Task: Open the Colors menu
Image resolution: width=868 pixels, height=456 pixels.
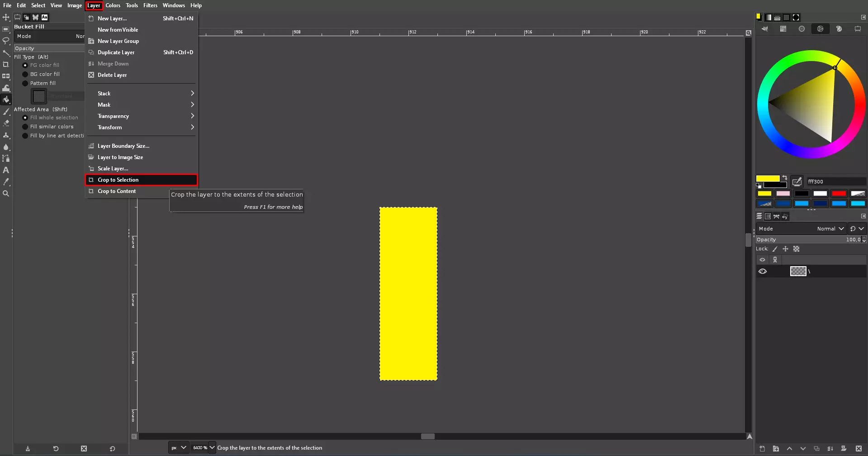Action: (x=113, y=5)
